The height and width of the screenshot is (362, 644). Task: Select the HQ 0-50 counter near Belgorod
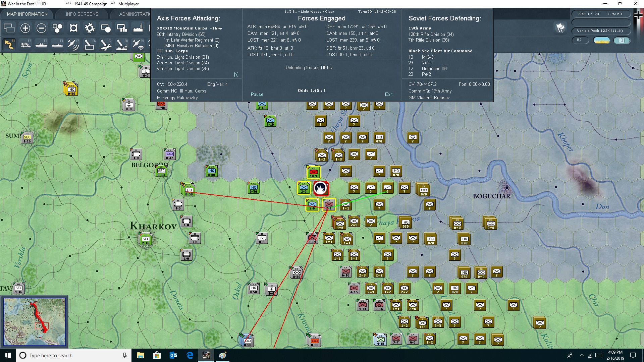click(211, 171)
